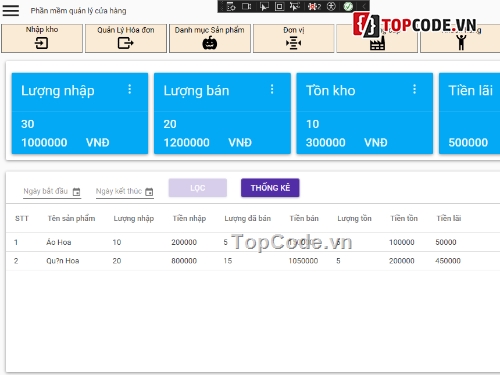Click the THỐNG KÊ button
The height and width of the screenshot is (375, 500).
click(270, 188)
